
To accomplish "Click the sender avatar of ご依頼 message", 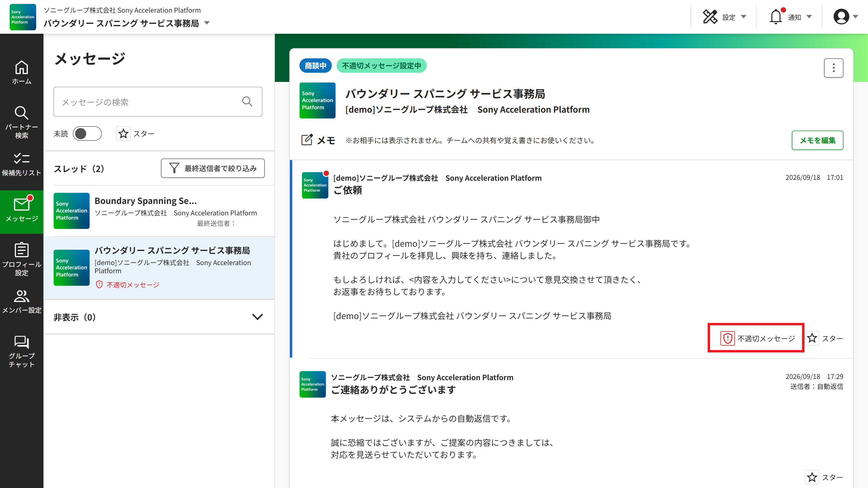I will pos(315,185).
